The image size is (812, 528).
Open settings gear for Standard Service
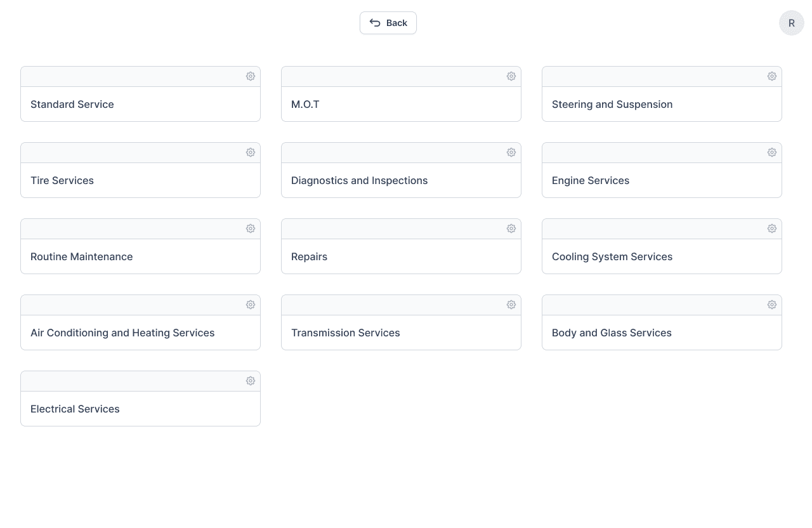point(251,76)
